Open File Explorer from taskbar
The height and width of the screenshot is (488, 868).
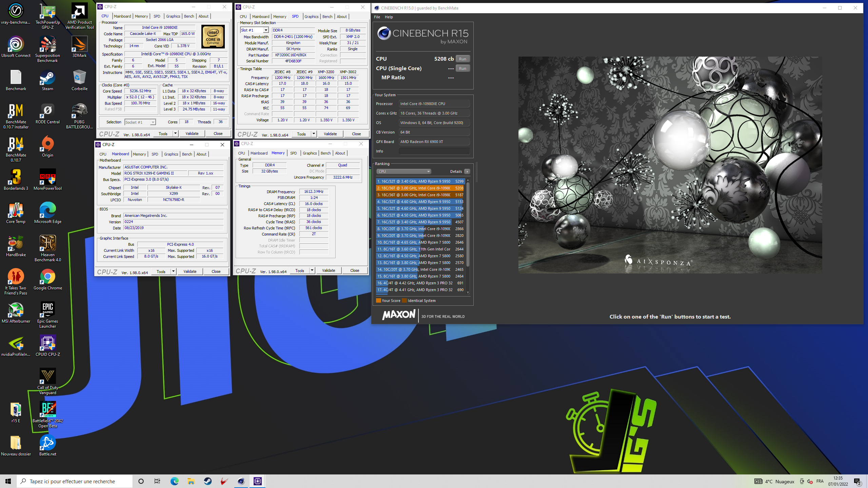coord(191,481)
